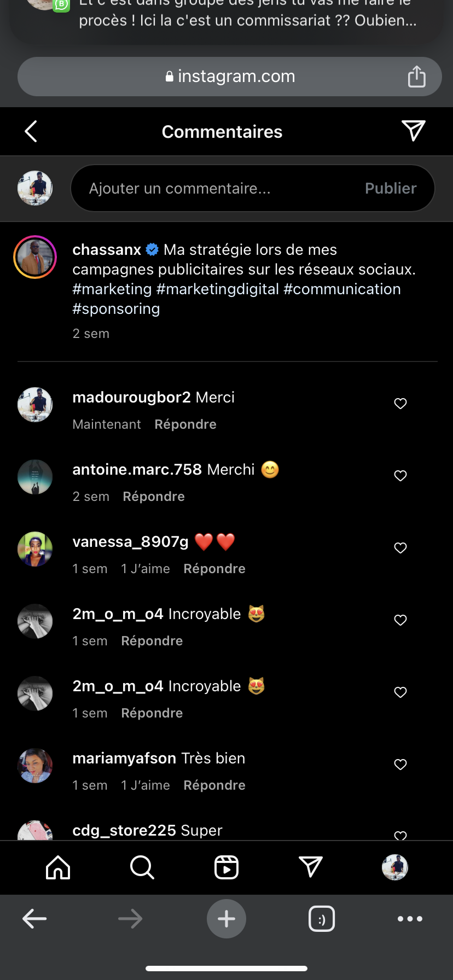Screen dimensions: 453x980
Task: Like vanessa_8907g's hearts comment
Action: [x=400, y=548]
